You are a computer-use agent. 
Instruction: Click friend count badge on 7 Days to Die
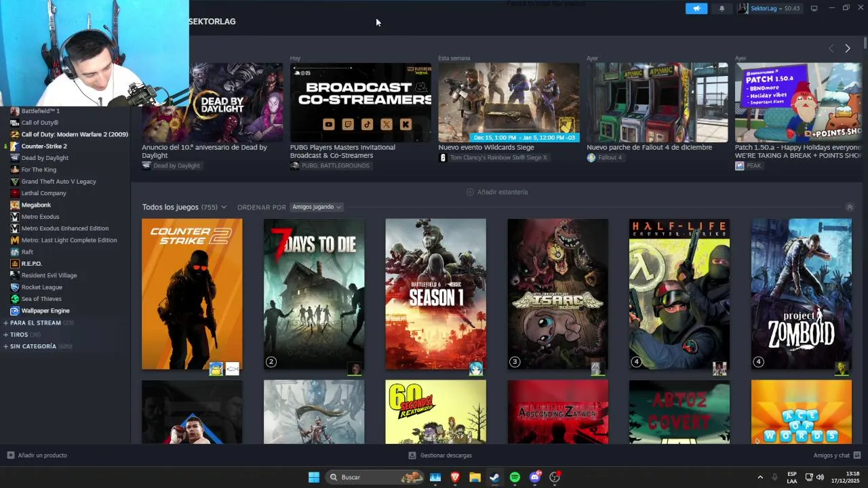[271, 362]
